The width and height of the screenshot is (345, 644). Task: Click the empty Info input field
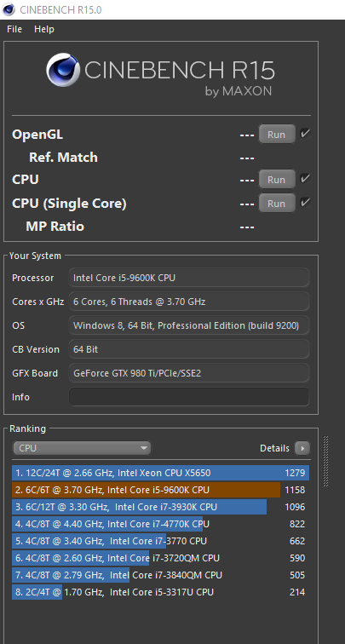point(189,397)
